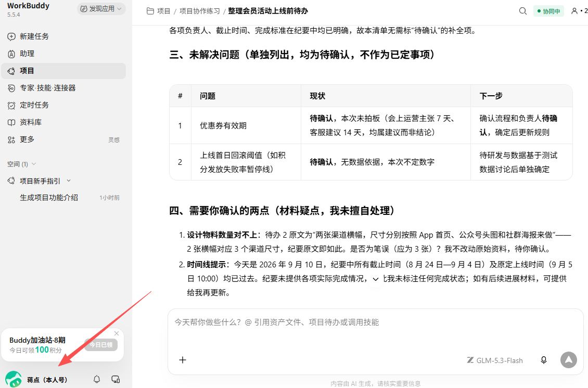The image size is (588, 388).
Task: Click the 新建任务 plus icon
Action: [x=11, y=36]
